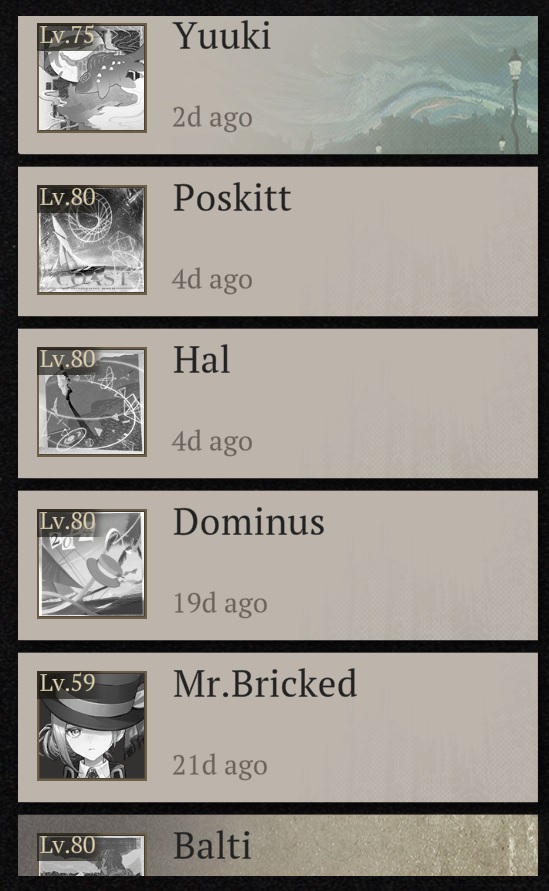Image resolution: width=549 pixels, height=891 pixels.
Task: Click Mr.Bricked's Lv.59 level badge
Action: (x=67, y=684)
